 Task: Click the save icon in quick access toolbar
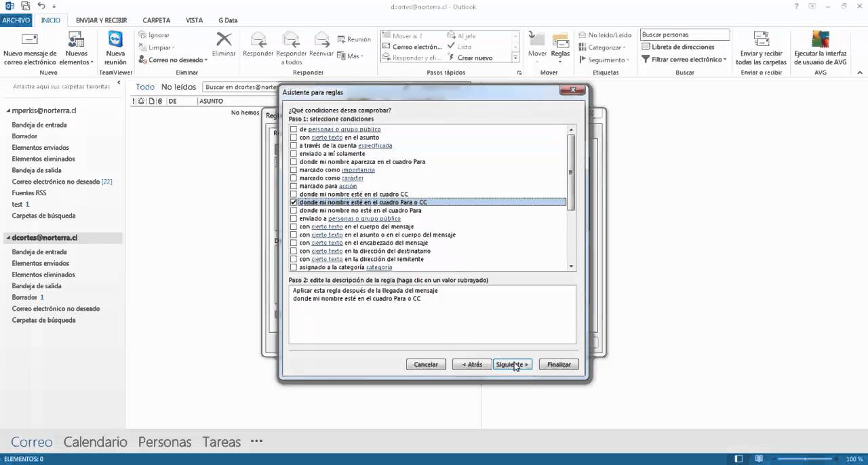(26, 6)
